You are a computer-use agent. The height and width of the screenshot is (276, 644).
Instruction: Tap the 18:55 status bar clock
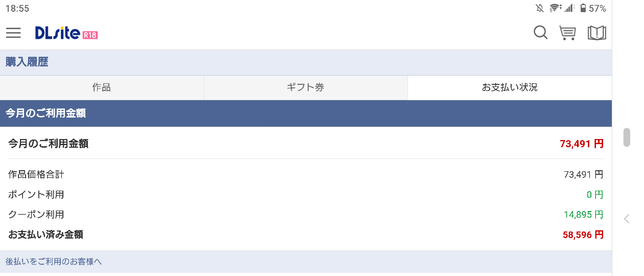pos(17,8)
